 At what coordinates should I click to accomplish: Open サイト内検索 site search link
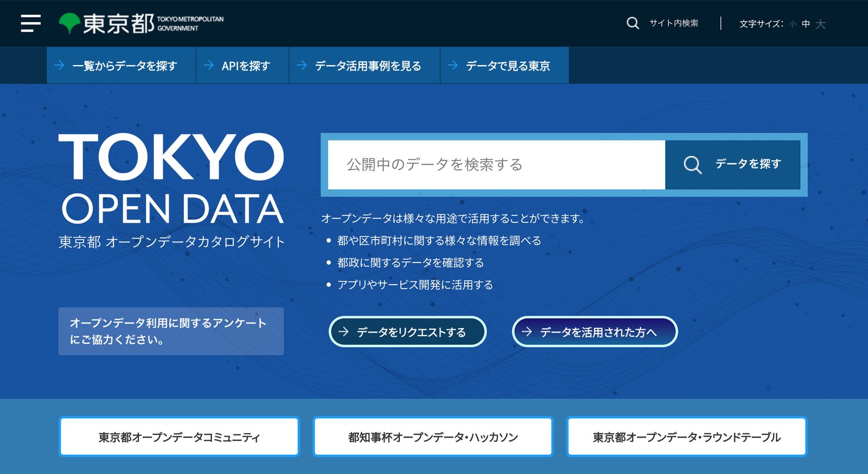coord(674,23)
